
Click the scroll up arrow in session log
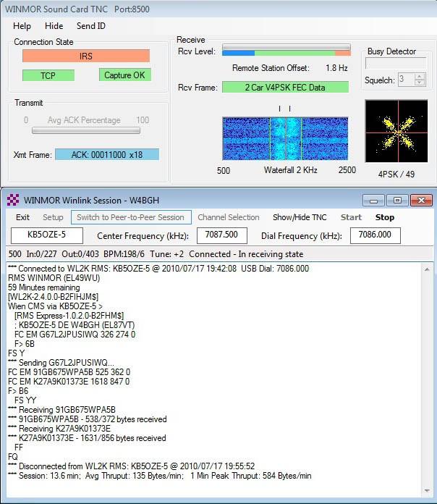[x=427, y=269]
